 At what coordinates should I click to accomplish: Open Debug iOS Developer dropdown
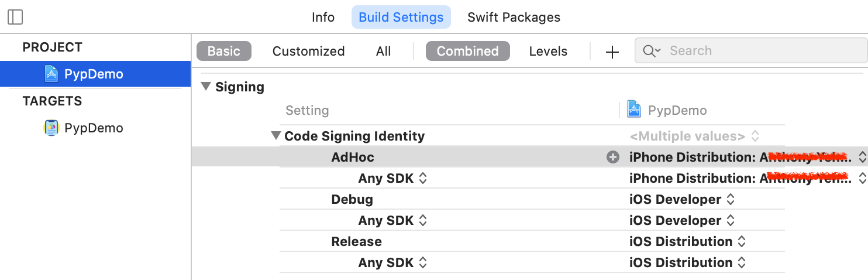click(x=681, y=199)
